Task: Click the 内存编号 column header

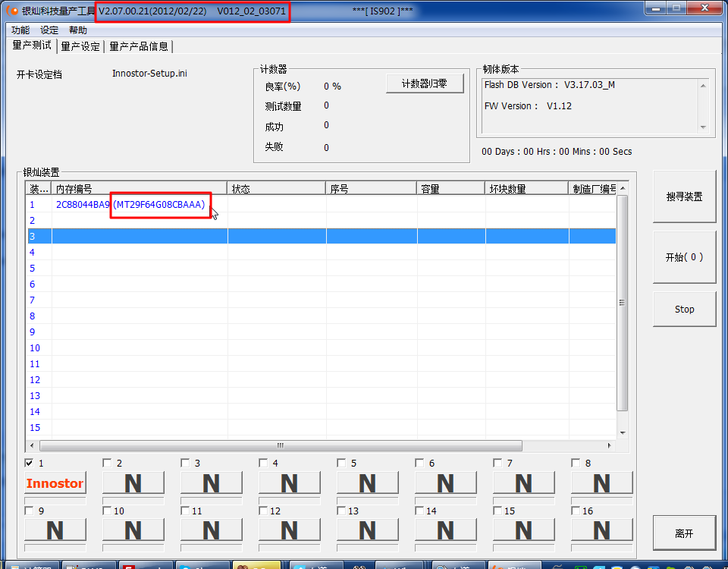Action: (140, 189)
